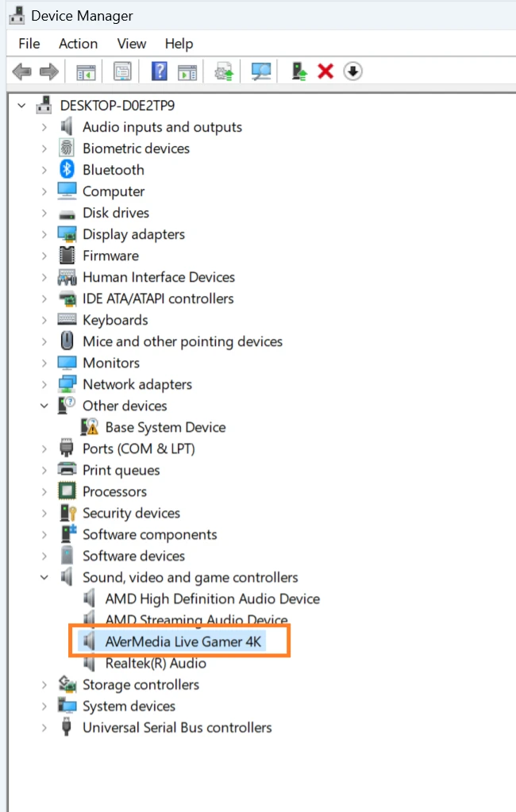Viewport: 516px width, 812px height.
Task: Expand the Display adapters category
Action: pyautogui.click(x=44, y=234)
